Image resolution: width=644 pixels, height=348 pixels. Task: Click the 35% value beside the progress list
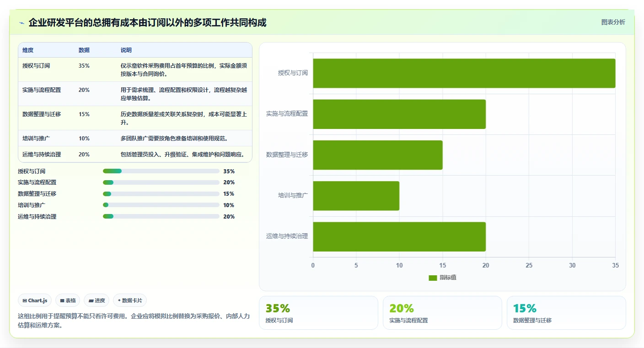(x=229, y=171)
